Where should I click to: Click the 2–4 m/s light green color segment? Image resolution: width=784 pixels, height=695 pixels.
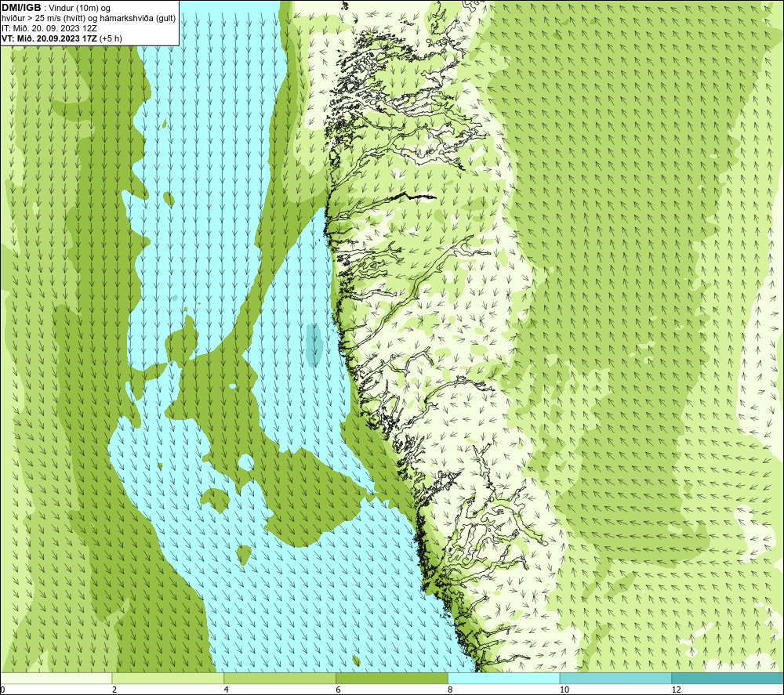[x=168, y=678]
